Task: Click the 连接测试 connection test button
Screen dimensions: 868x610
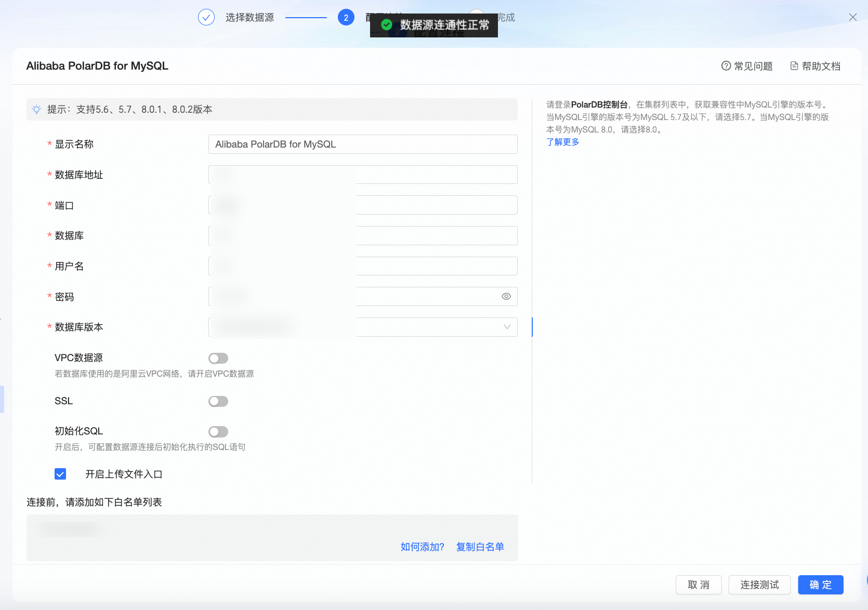Action: tap(759, 585)
